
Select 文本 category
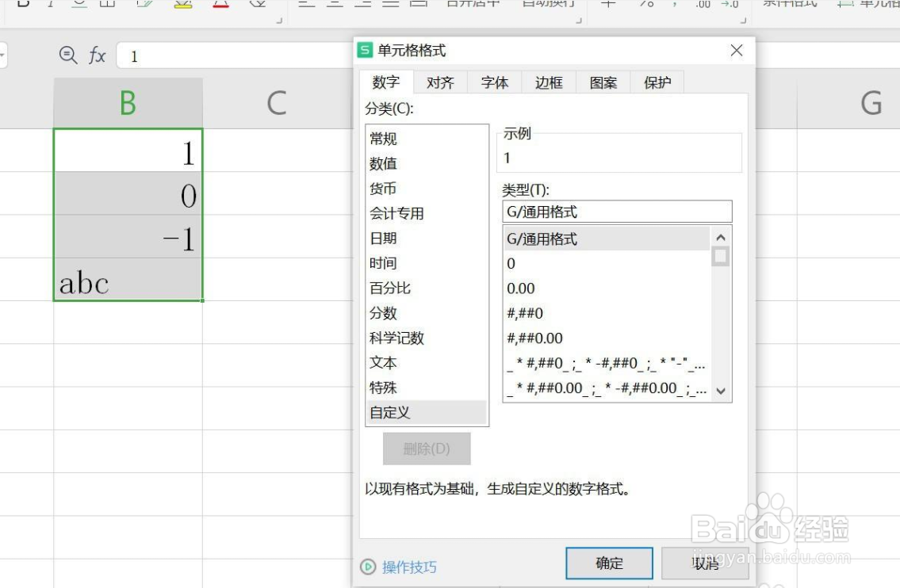click(x=426, y=363)
